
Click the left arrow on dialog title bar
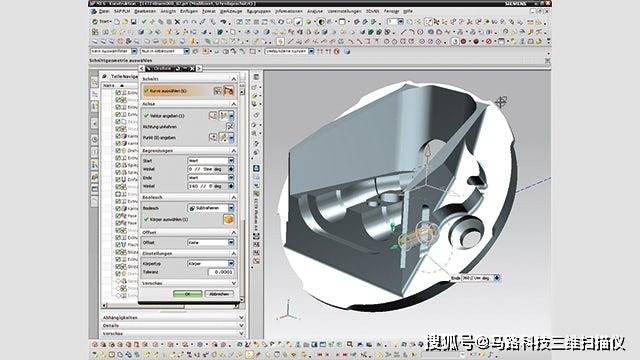tap(142, 69)
